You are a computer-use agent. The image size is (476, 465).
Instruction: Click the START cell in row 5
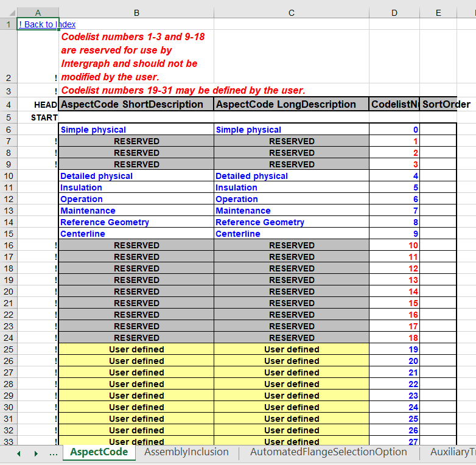(38, 117)
